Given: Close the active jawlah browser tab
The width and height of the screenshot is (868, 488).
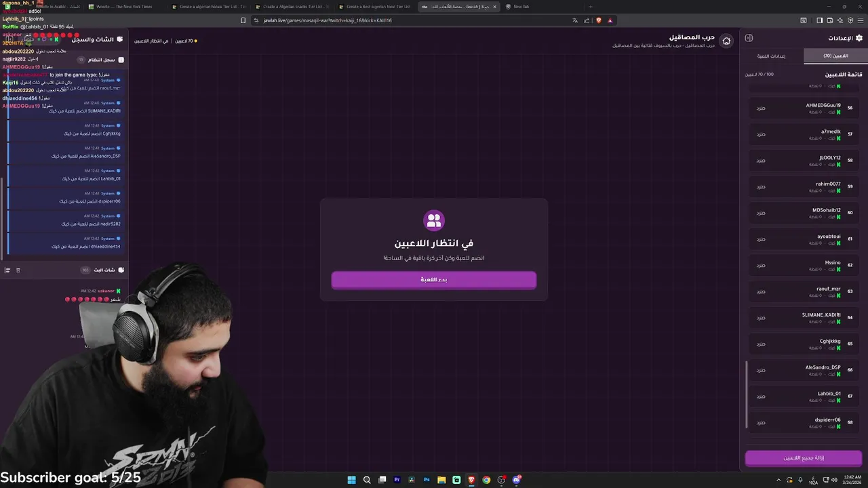Looking at the screenshot, I should [494, 7].
